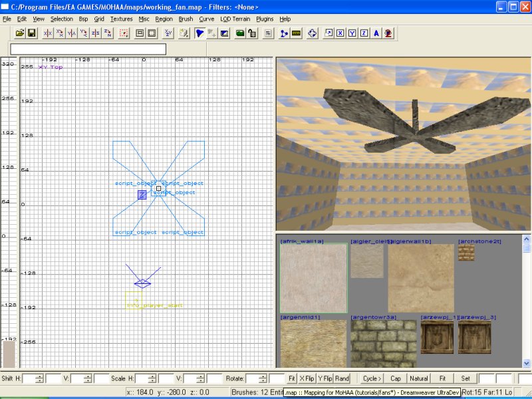Click the Y-axis flip toolbar icon
532x399 pixels.
click(x=72, y=33)
